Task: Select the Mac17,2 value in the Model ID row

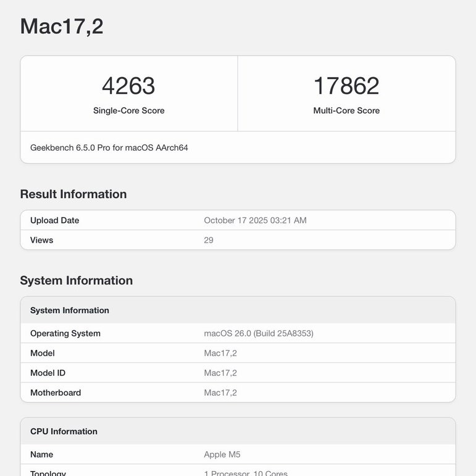Action: coord(220,373)
